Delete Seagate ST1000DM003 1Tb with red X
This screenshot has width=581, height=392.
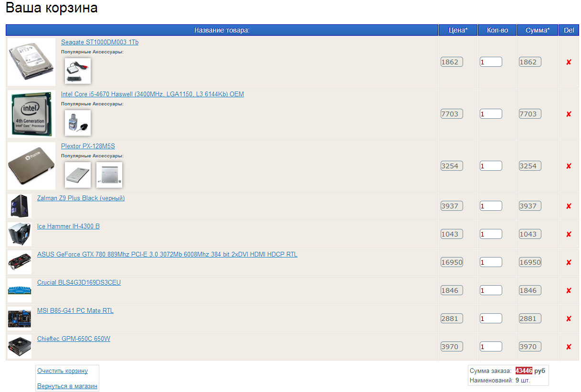569,62
